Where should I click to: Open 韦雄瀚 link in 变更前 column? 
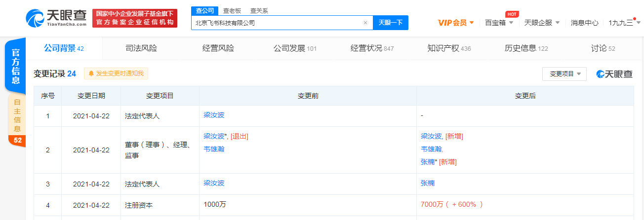pyautogui.click(x=214, y=148)
